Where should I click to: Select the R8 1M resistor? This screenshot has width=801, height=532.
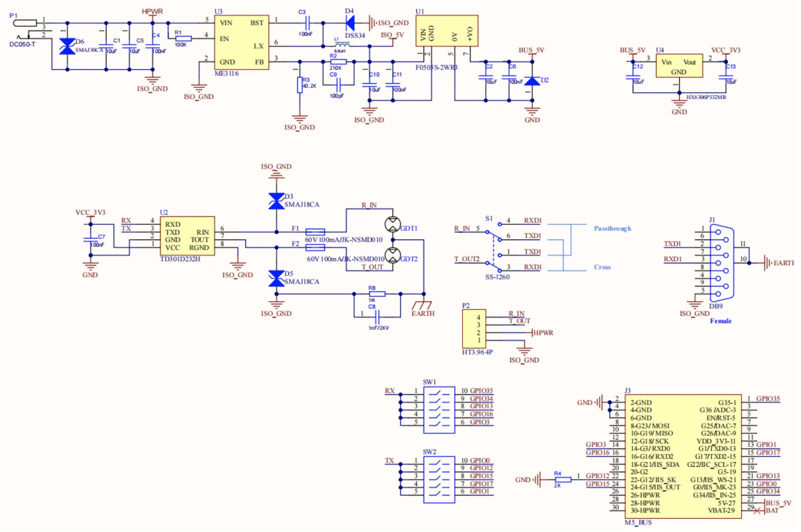377,294
